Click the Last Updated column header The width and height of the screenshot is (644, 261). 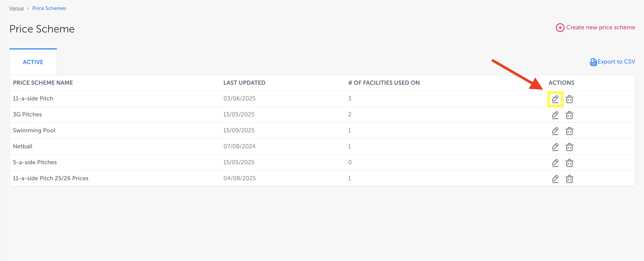pos(244,83)
